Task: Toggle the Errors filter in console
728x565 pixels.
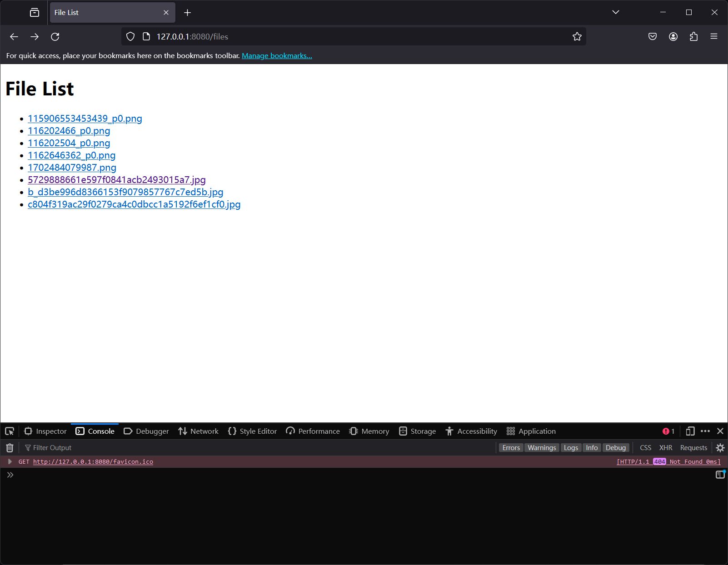Action: coord(511,448)
